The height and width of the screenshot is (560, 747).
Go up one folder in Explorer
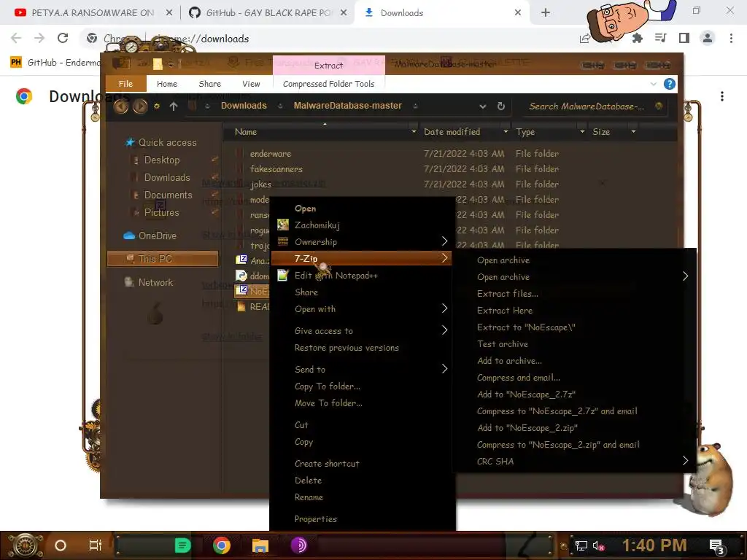pyautogui.click(x=174, y=106)
